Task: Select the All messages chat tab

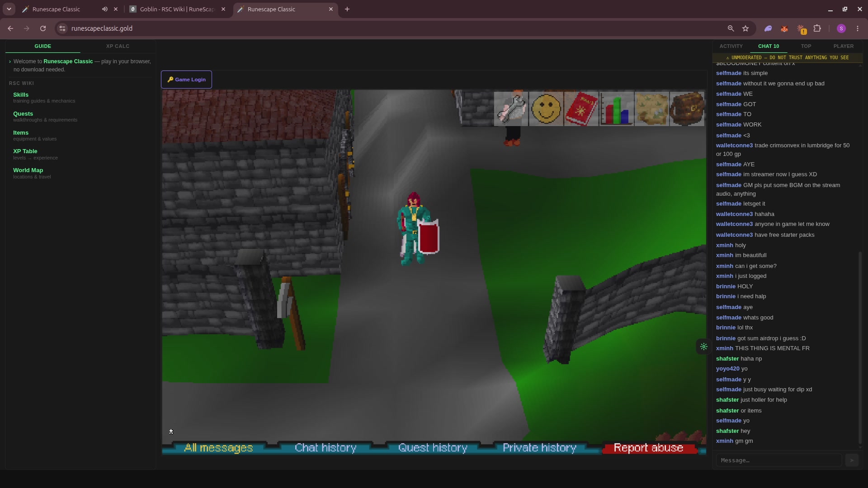Action: click(x=218, y=448)
